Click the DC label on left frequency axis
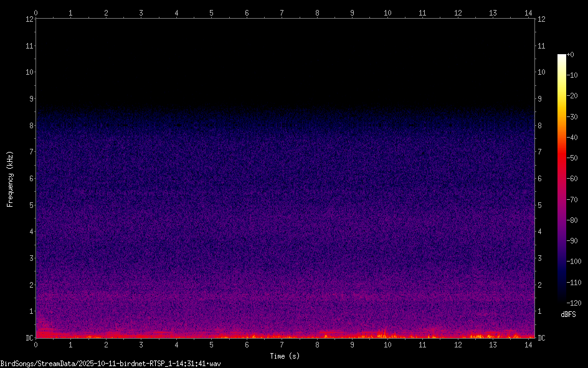Viewport: 588px width, 368px height. (29, 338)
